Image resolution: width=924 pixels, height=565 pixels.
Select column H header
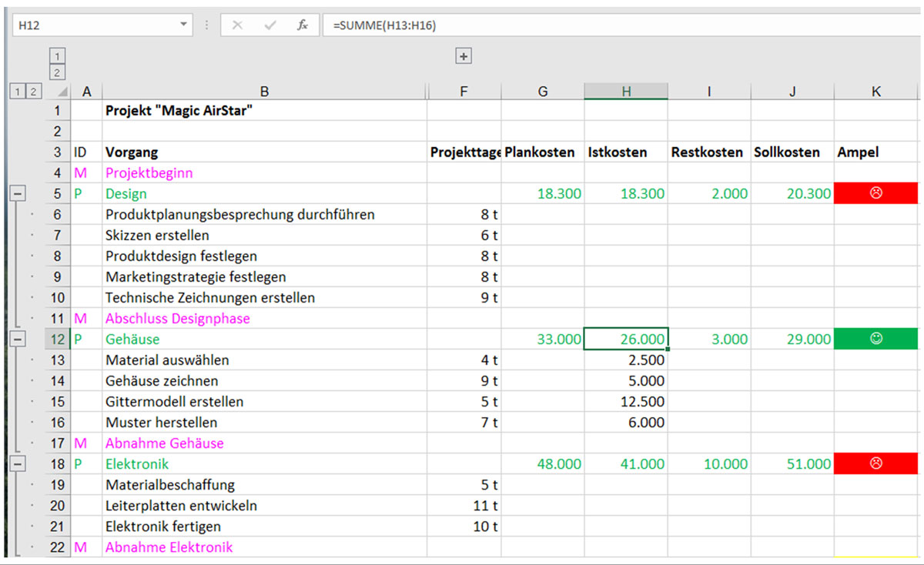click(626, 92)
